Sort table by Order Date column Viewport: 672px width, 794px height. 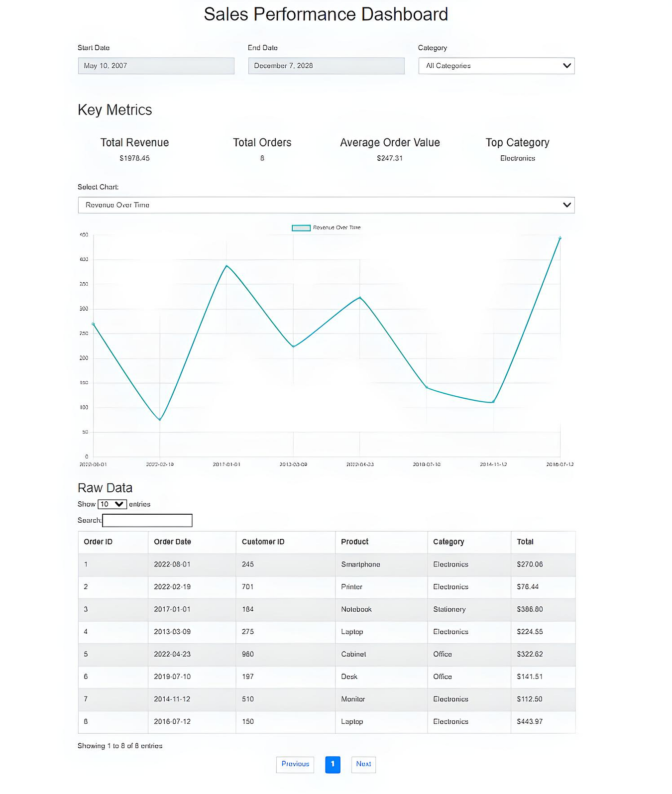pyautogui.click(x=172, y=542)
